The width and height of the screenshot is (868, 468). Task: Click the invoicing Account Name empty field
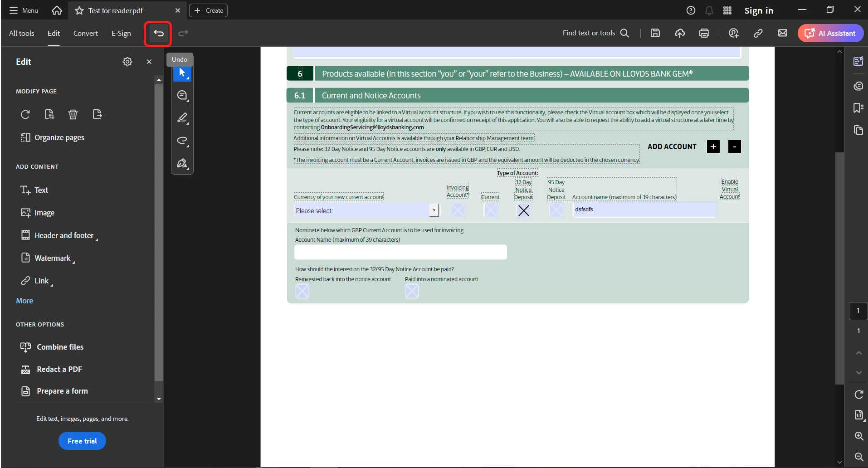point(400,252)
